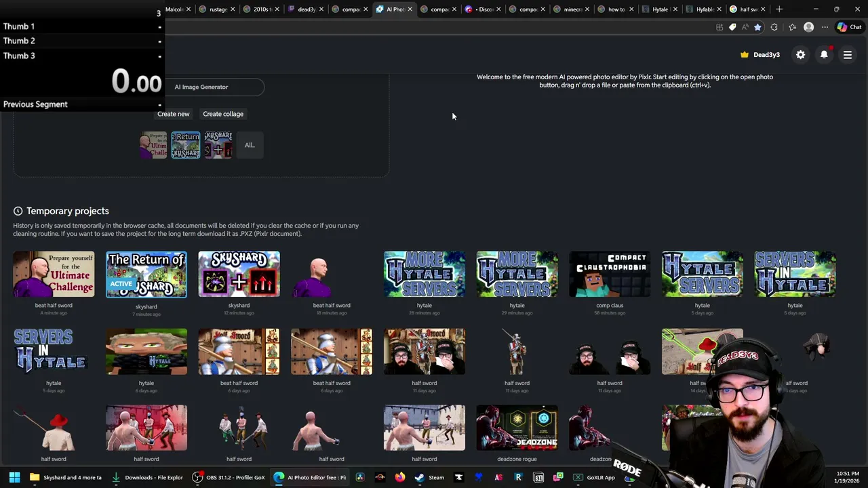Image resolution: width=868 pixels, height=488 pixels.
Task: Open the Pixlr hamburger menu
Action: tap(848, 55)
